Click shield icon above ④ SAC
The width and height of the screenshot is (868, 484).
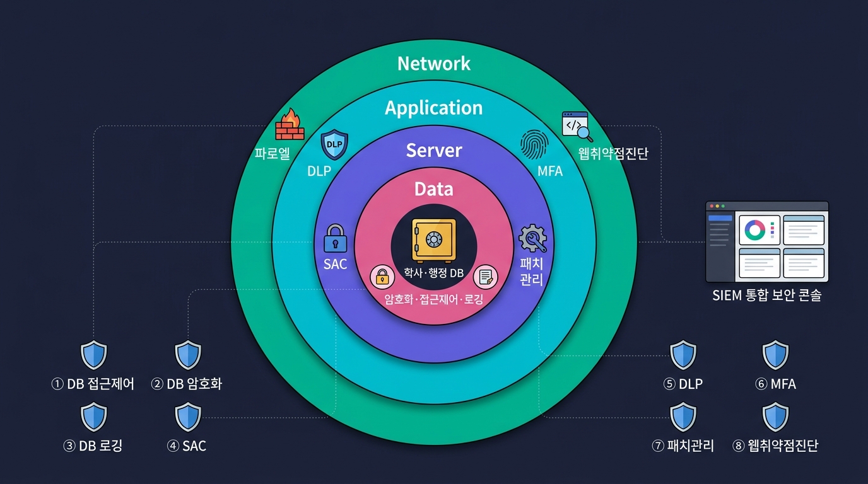pos(187,417)
